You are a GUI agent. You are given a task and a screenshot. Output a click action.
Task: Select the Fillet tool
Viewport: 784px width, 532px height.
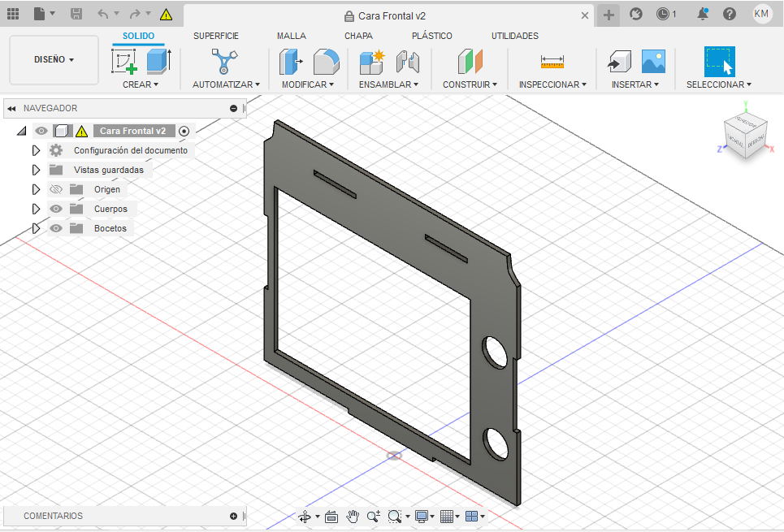coord(327,62)
